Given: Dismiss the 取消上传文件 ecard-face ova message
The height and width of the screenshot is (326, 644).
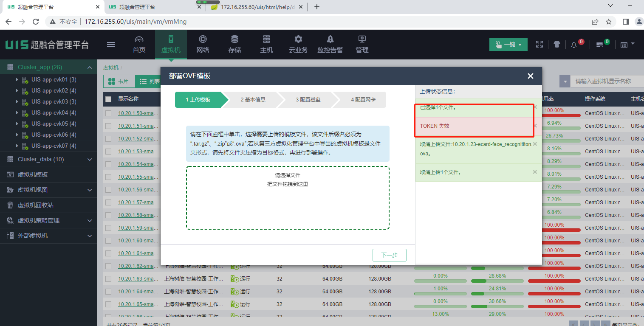Looking at the screenshot, I should 535,144.
